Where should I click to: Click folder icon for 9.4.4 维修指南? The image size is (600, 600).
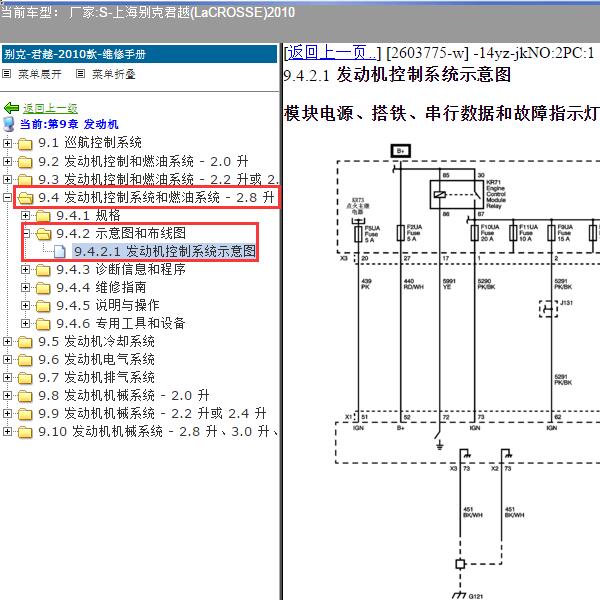coord(43,288)
